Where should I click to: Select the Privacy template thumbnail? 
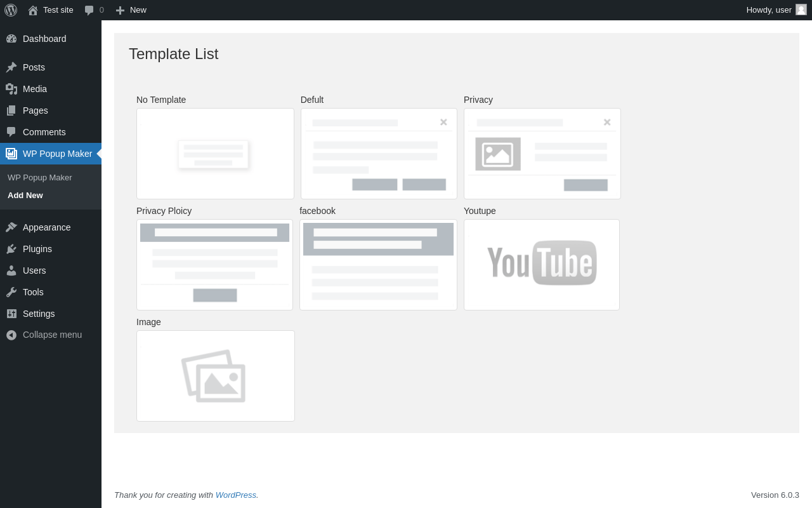(x=542, y=154)
